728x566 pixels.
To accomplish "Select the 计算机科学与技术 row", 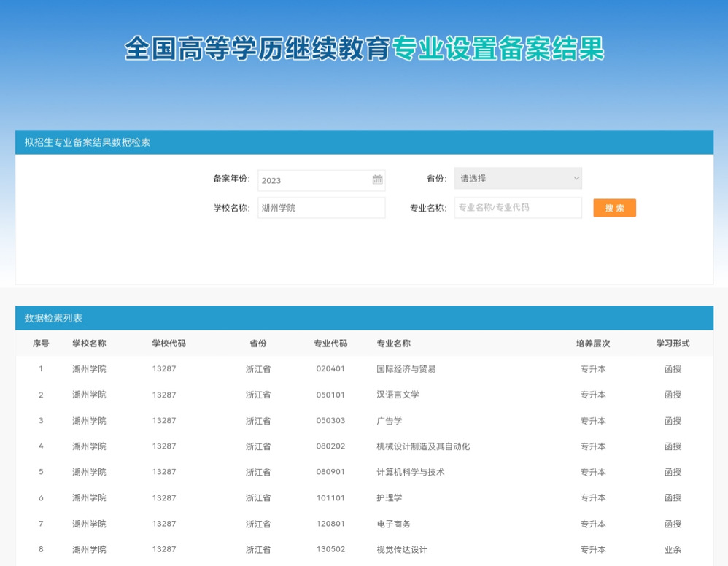I will click(410, 472).
